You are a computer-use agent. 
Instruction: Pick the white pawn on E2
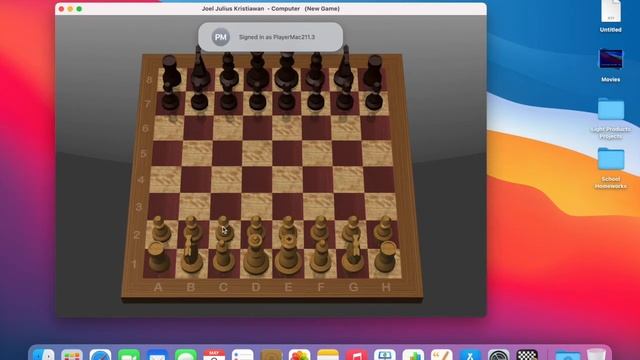pos(288,227)
